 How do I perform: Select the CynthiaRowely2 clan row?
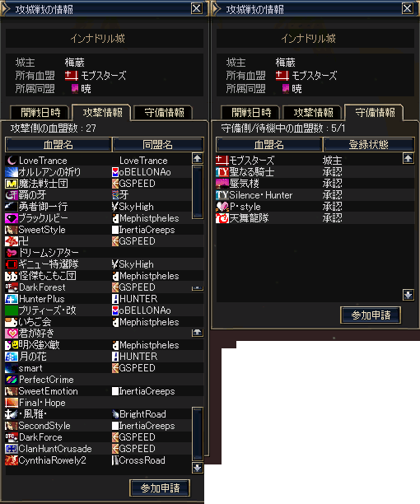pyautogui.click(x=98, y=460)
